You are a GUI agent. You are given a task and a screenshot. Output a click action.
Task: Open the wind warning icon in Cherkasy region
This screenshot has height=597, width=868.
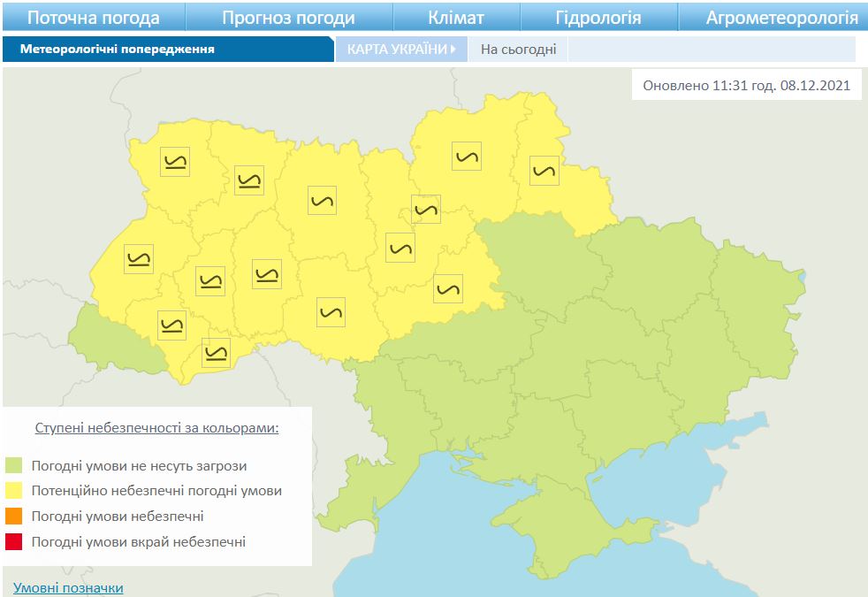coord(448,288)
